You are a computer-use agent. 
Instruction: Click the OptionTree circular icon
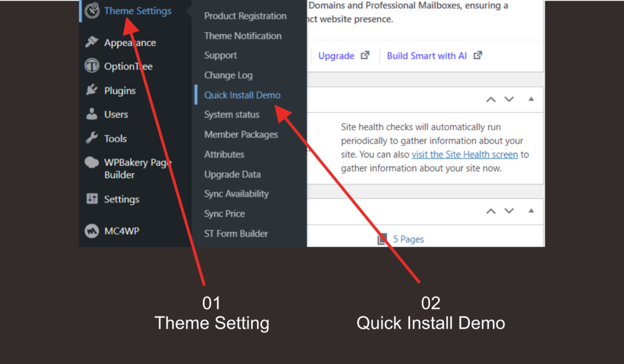pyautogui.click(x=93, y=66)
